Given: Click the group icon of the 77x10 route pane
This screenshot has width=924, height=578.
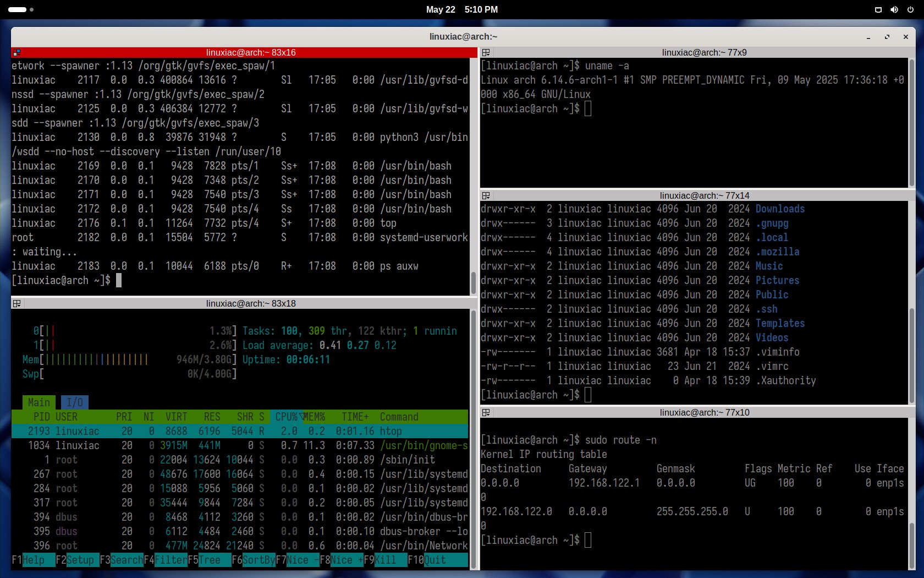Looking at the screenshot, I should pyautogui.click(x=486, y=413).
